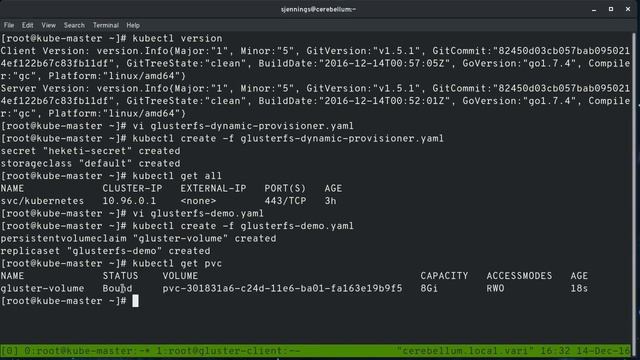Screen dimensions: 640x360
Task: Click the "Server Version:" output label
Action: [x=45, y=89]
